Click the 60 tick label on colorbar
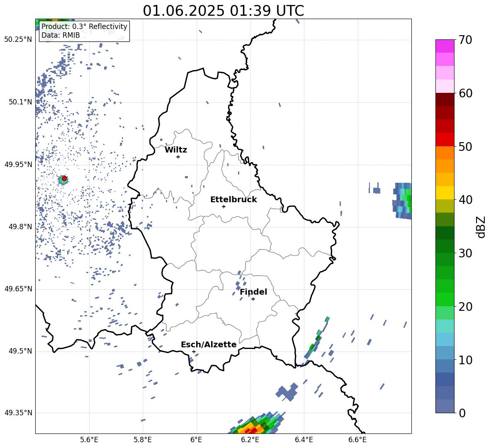Viewport: 491px width, 448px height. [x=465, y=93]
